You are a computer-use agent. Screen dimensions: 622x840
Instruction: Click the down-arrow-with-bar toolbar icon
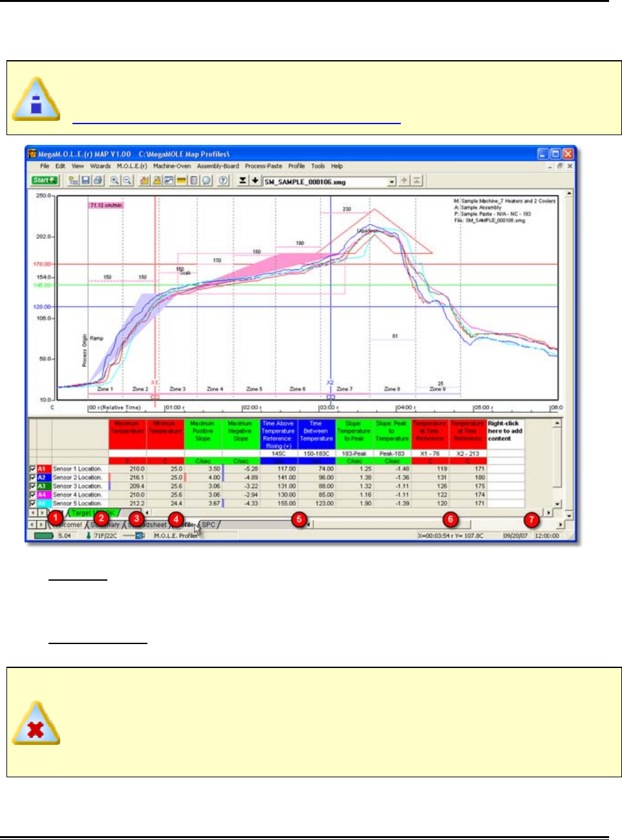click(242, 181)
